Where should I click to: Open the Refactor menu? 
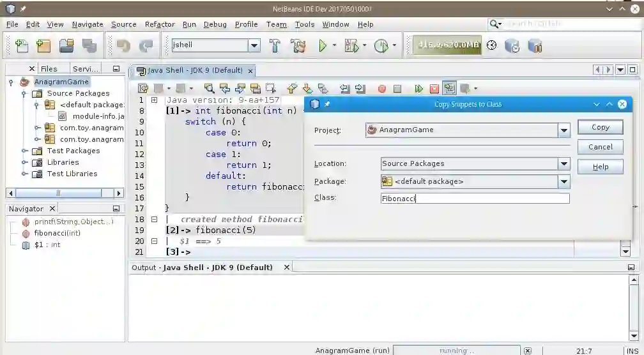pyautogui.click(x=160, y=24)
